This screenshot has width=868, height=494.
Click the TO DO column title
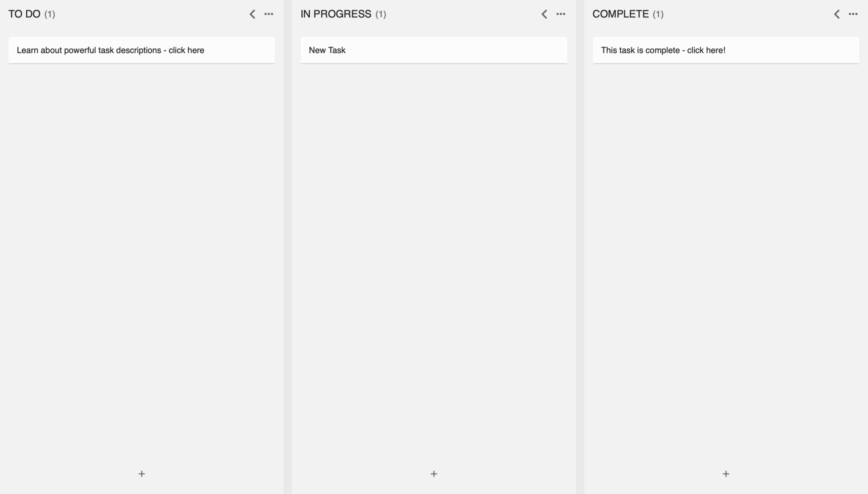[x=25, y=14]
